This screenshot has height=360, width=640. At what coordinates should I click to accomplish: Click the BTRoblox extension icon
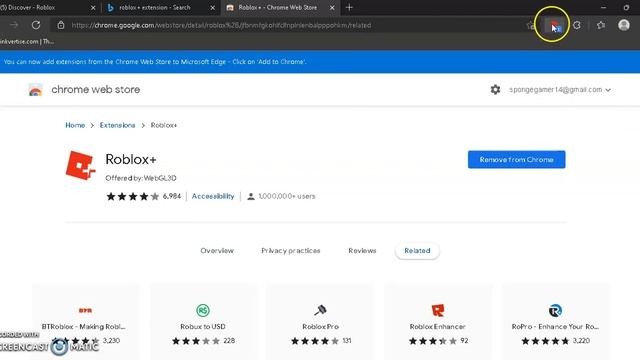tap(85, 311)
